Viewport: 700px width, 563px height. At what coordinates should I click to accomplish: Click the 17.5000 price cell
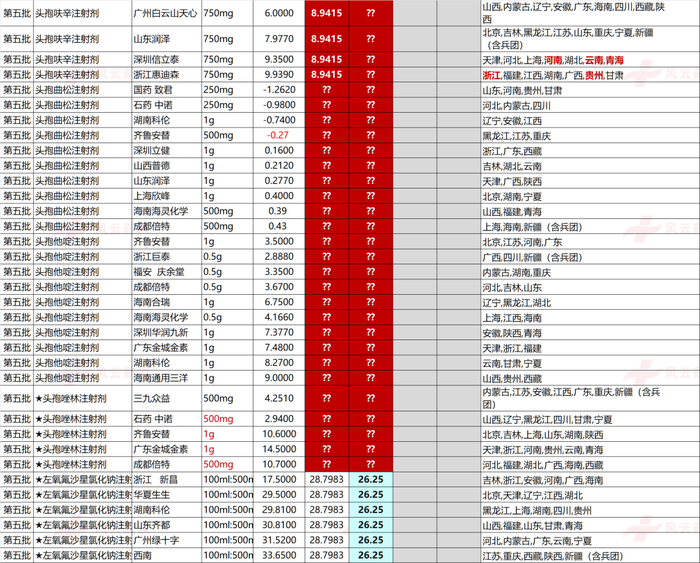[279, 480]
